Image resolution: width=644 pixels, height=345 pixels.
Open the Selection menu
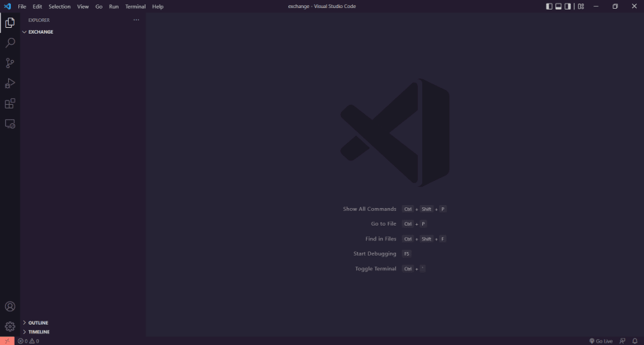tap(59, 7)
